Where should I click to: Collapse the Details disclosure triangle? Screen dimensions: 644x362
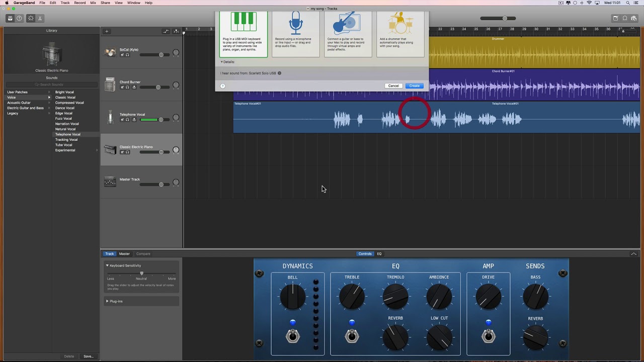click(221, 62)
